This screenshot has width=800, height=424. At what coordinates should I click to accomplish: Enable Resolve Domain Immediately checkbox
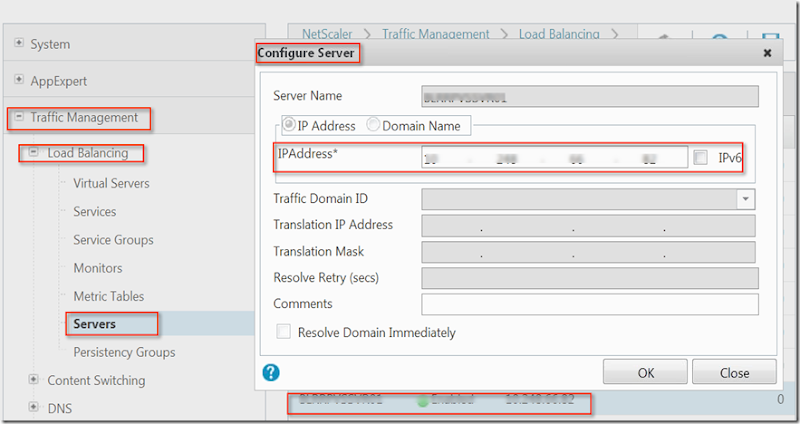tap(283, 331)
